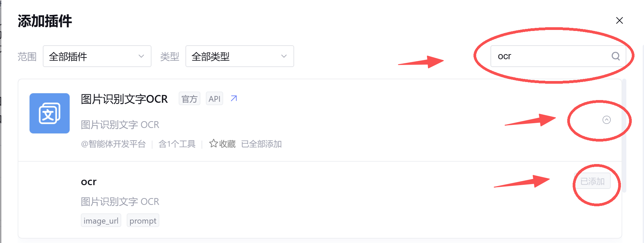Click the plugin list vertical scrollbar
The height and width of the screenshot is (243, 644).
624,135
